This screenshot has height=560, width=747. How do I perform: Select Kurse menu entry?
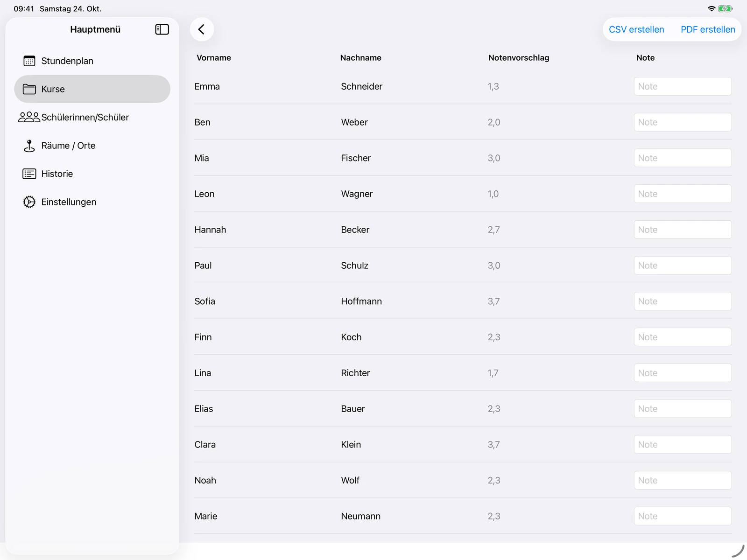point(92,89)
